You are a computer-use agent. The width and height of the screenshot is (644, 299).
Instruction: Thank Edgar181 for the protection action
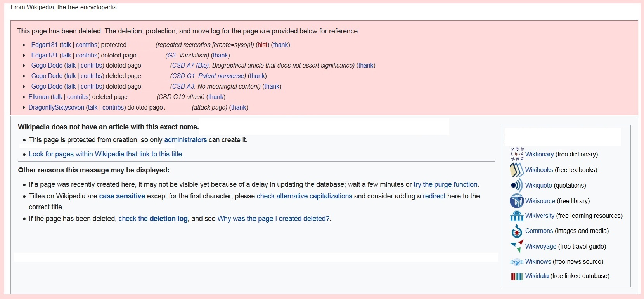(280, 45)
